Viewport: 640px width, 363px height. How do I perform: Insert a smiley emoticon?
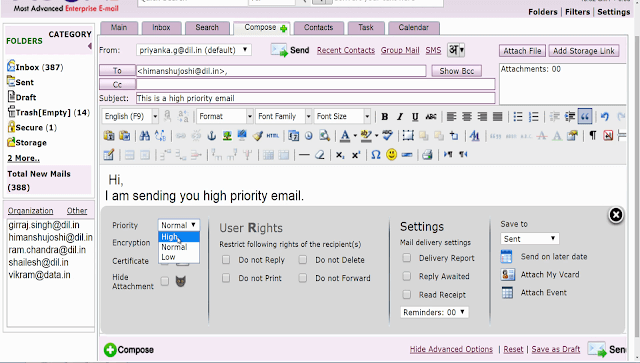coord(391,154)
